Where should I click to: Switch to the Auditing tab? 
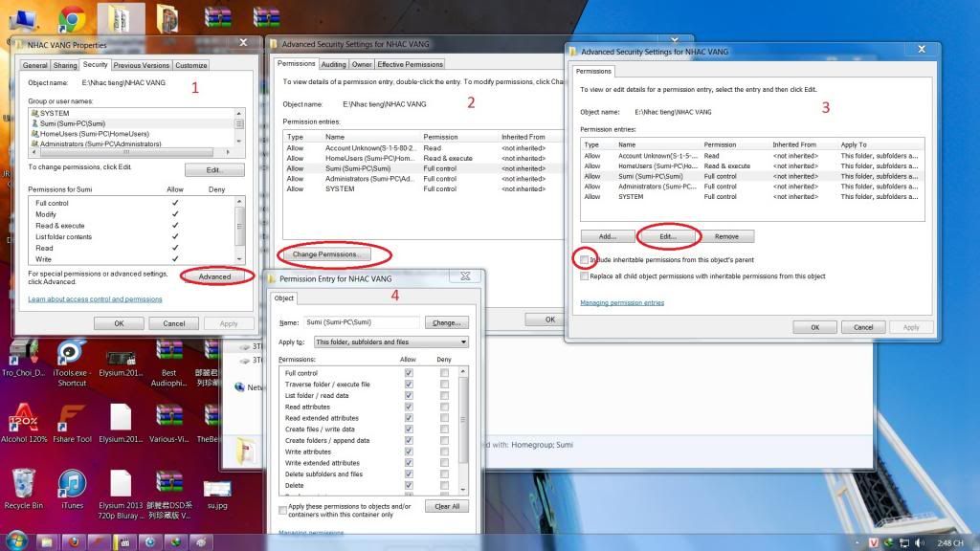[x=334, y=64]
